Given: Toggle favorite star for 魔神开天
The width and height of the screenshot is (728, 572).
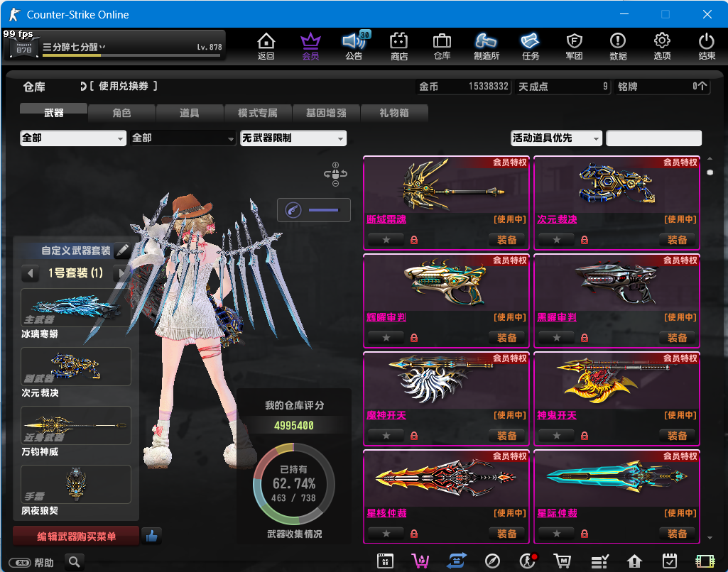Looking at the screenshot, I should [x=386, y=436].
